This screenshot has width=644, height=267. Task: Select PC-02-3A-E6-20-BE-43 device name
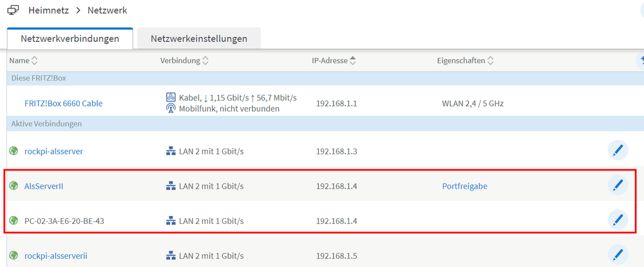[x=64, y=221]
